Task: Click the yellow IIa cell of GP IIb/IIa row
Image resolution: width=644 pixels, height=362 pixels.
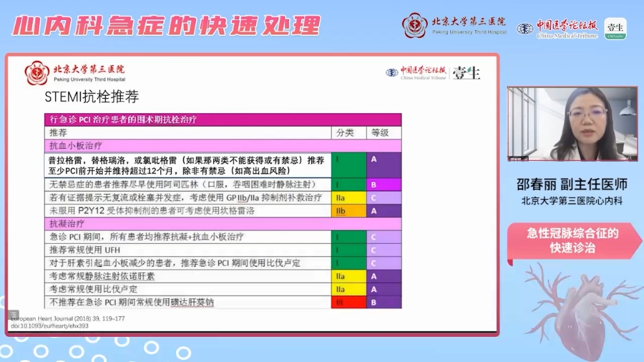Action: (x=348, y=197)
